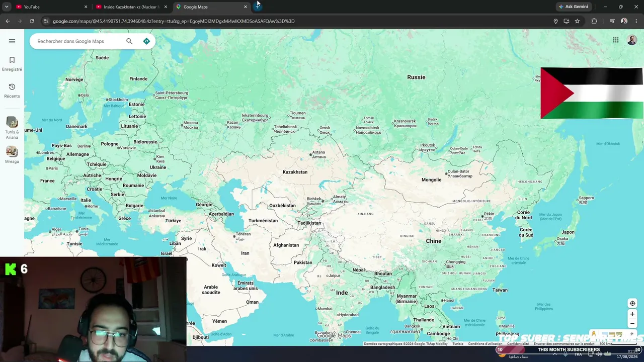Click the Pologne country label
Image resolution: width=644 pixels, height=362 pixels.
[x=110, y=144]
